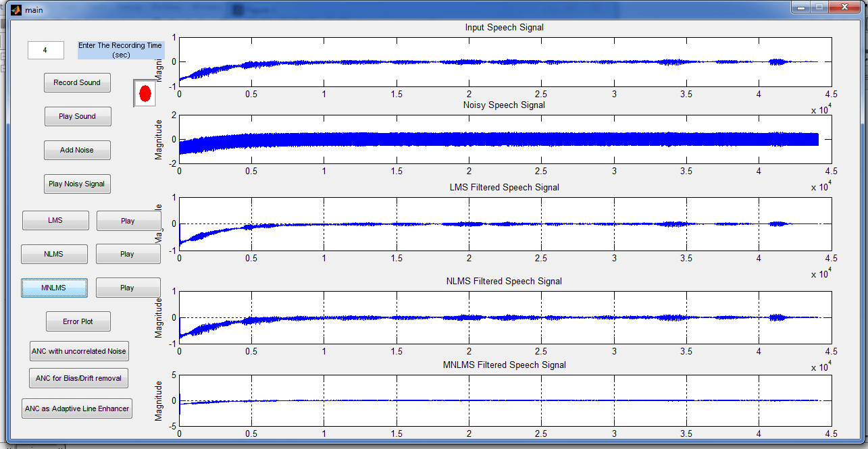
Task: Play the noisy signal
Action: 77,184
